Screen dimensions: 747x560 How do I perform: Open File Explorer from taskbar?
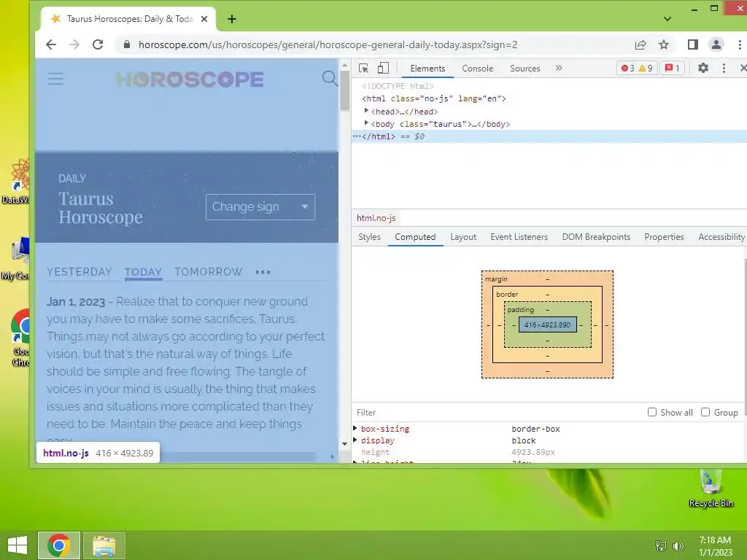coord(104,545)
